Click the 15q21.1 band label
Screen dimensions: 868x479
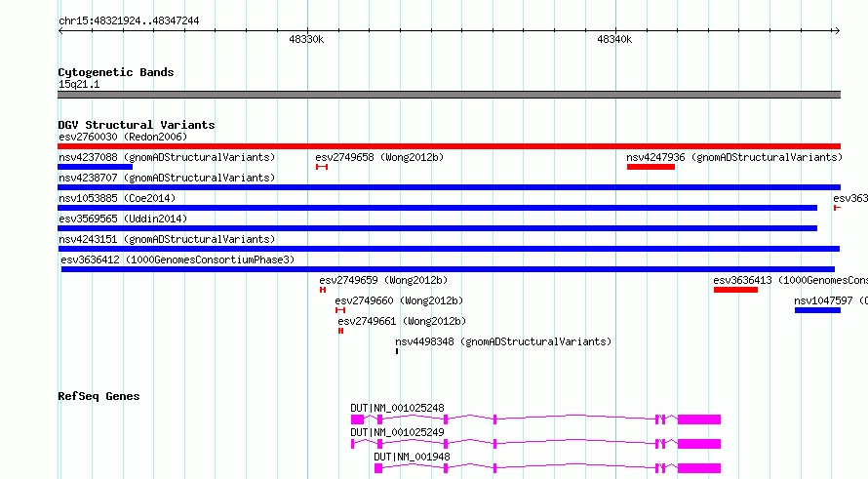coord(79,84)
